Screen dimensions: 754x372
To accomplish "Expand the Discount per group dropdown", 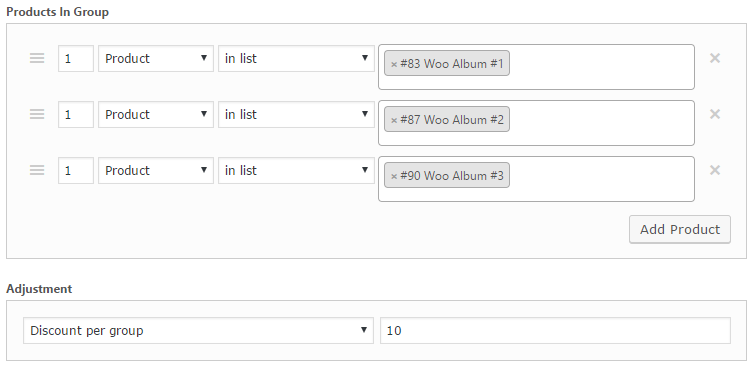I will coord(198,331).
